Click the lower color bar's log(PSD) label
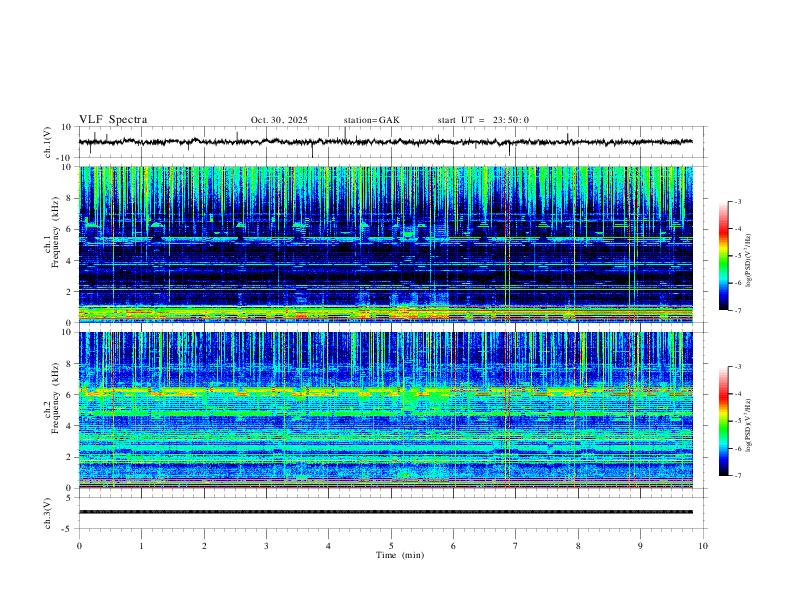Image resolution: width=792 pixels, height=612 pixels. coord(748,426)
